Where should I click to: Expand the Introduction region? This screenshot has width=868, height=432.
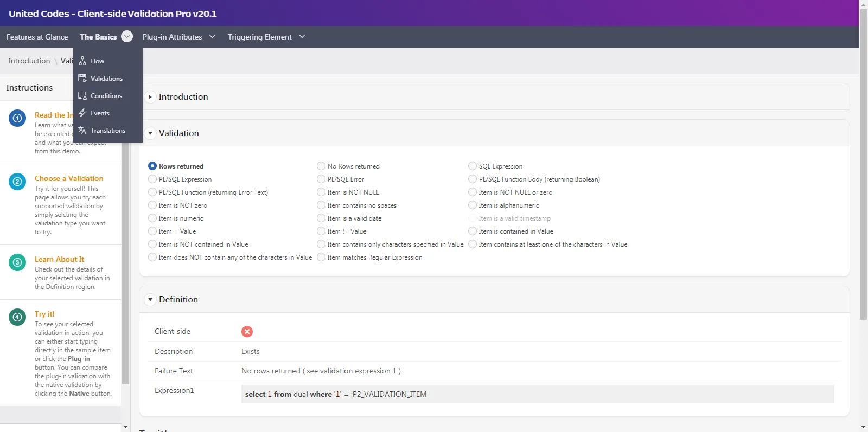[150, 97]
